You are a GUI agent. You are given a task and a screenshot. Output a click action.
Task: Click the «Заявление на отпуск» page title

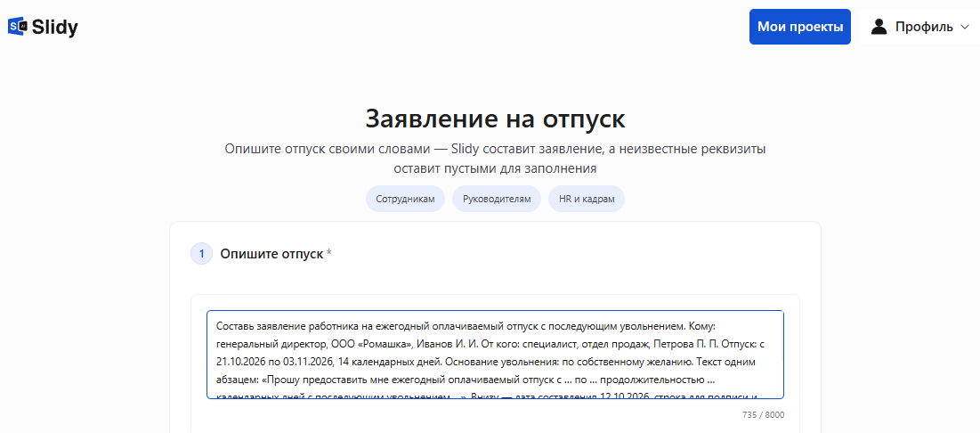[495, 118]
